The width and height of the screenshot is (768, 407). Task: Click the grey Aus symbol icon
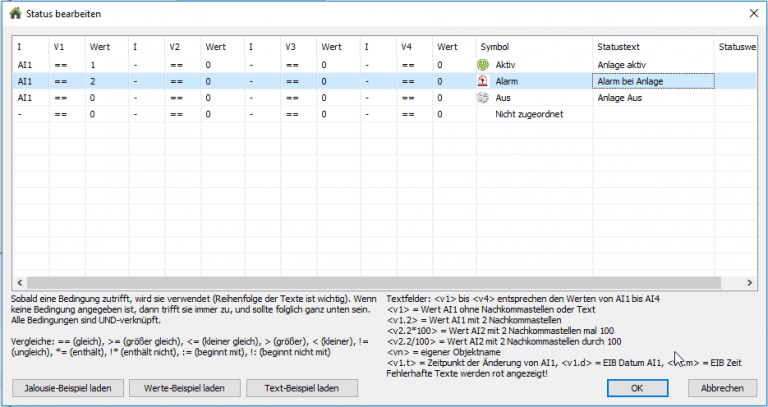(482, 98)
